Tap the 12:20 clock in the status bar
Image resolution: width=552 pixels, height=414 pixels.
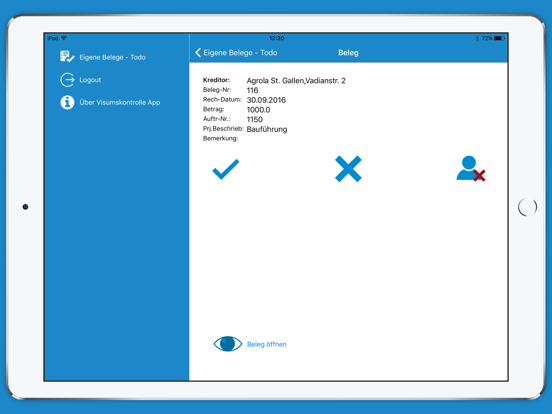click(x=277, y=38)
